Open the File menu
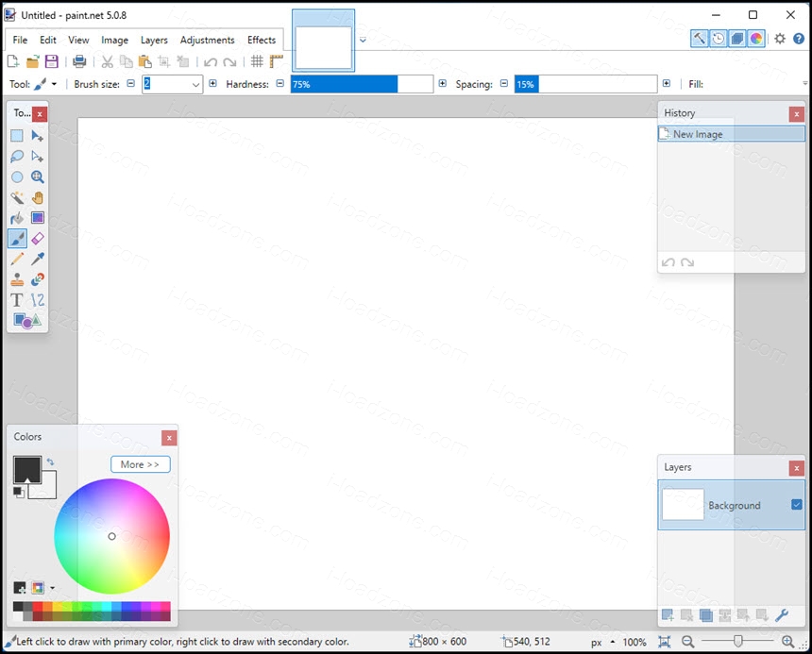 tap(20, 40)
